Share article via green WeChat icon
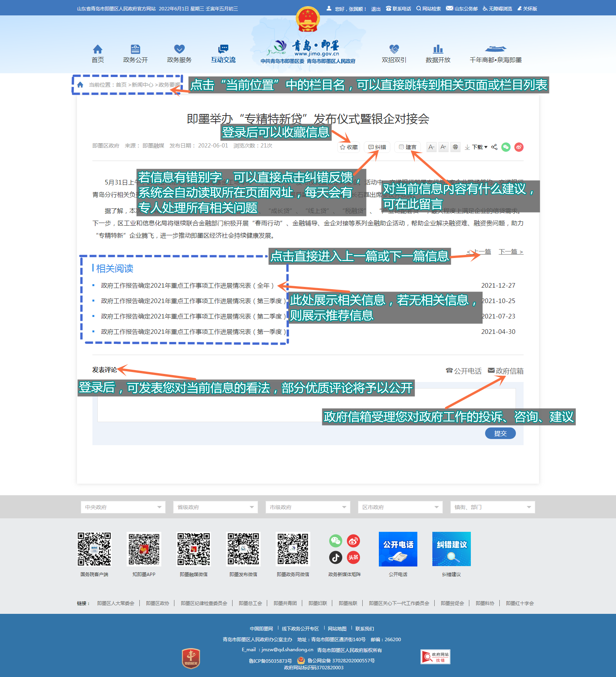This screenshot has width=616, height=677. coord(506,147)
